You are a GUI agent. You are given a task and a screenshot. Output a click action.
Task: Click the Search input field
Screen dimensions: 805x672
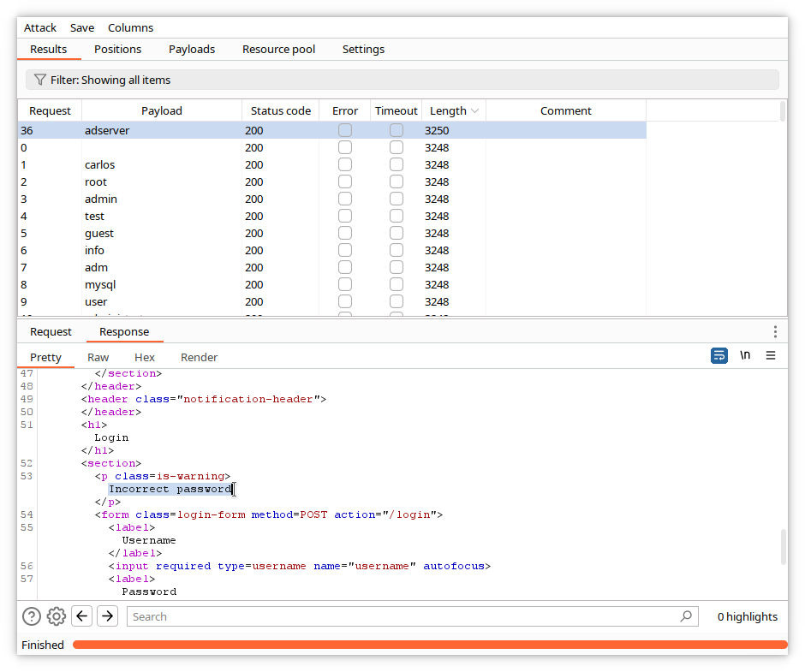click(x=402, y=616)
